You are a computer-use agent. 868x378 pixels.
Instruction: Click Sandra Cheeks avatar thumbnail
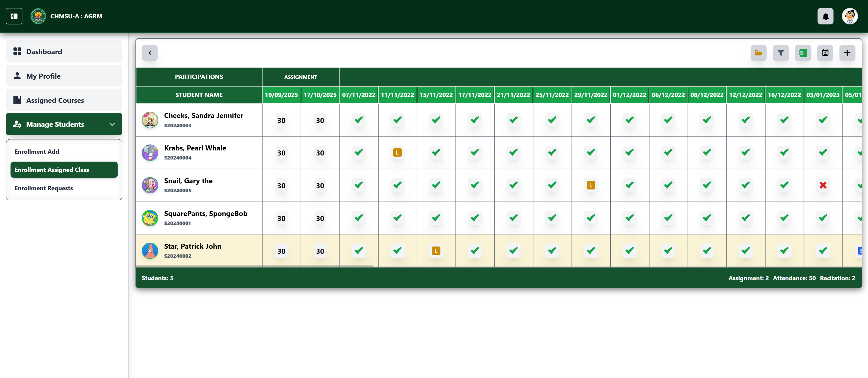[150, 120]
